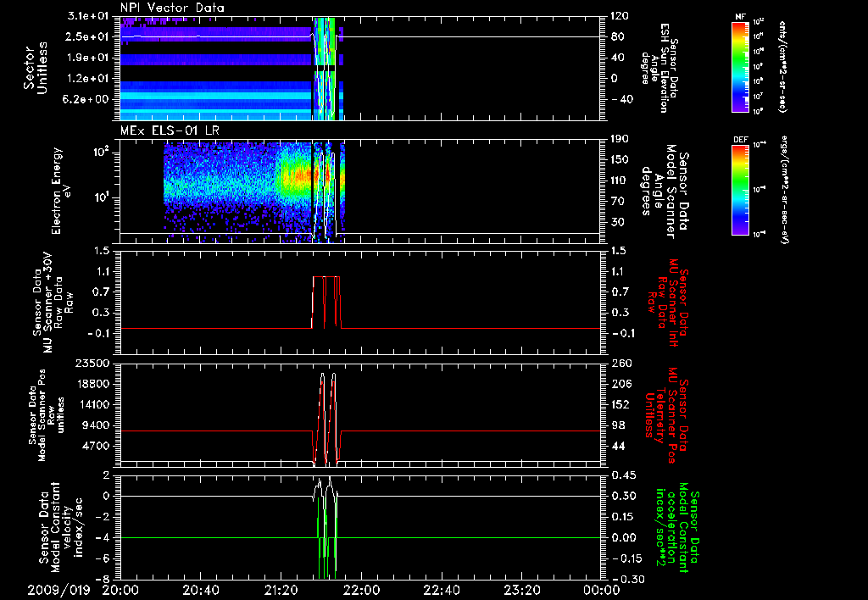Click the -6 velocity tick label
The height and width of the screenshot is (600, 868).
[103, 559]
